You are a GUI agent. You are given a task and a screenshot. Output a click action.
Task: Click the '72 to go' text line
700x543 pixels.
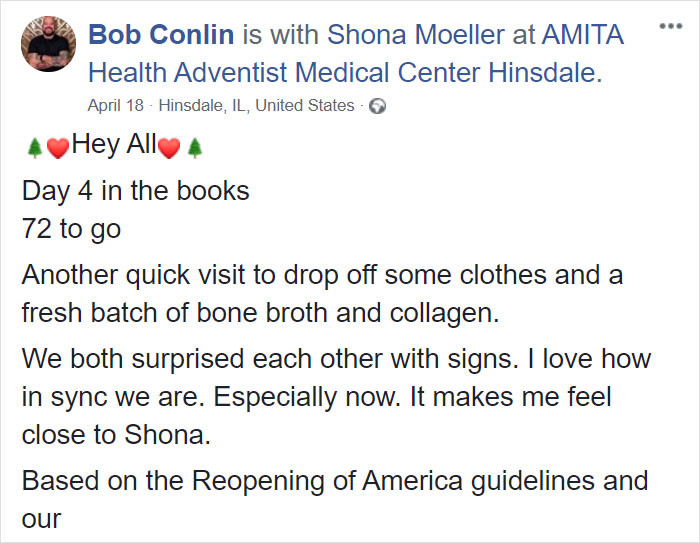(x=71, y=230)
